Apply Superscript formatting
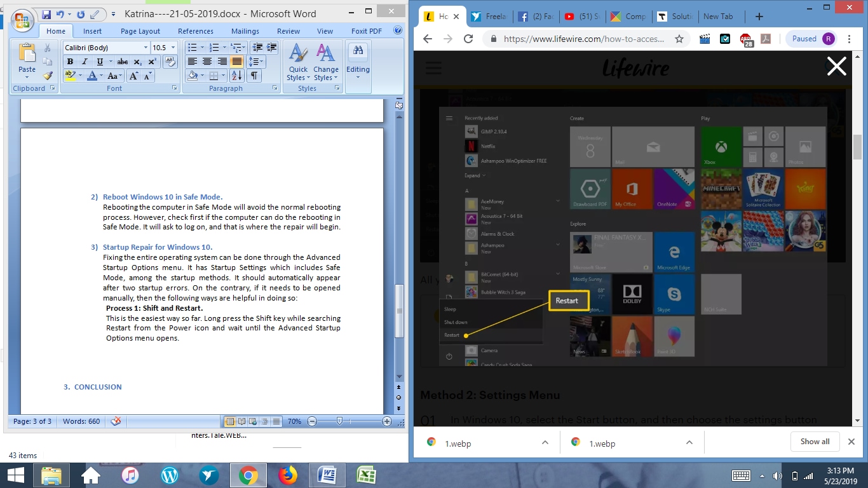 click(152, 62)
